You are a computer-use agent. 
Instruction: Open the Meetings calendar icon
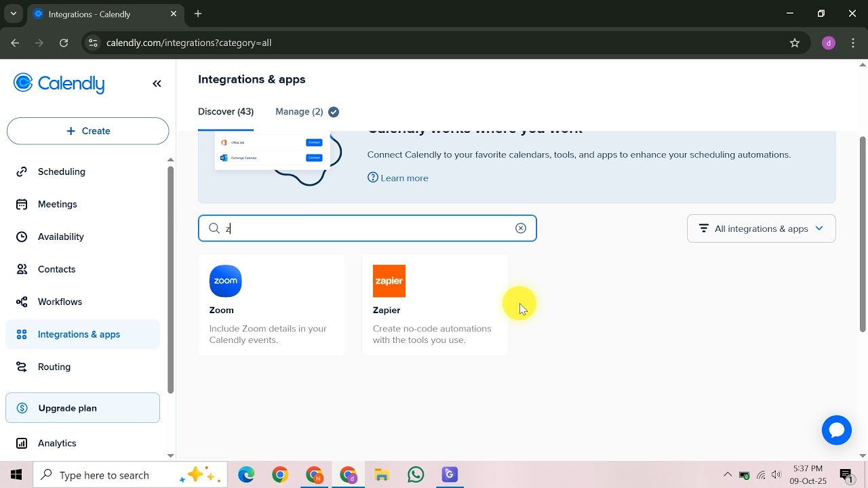pos(22,204)
